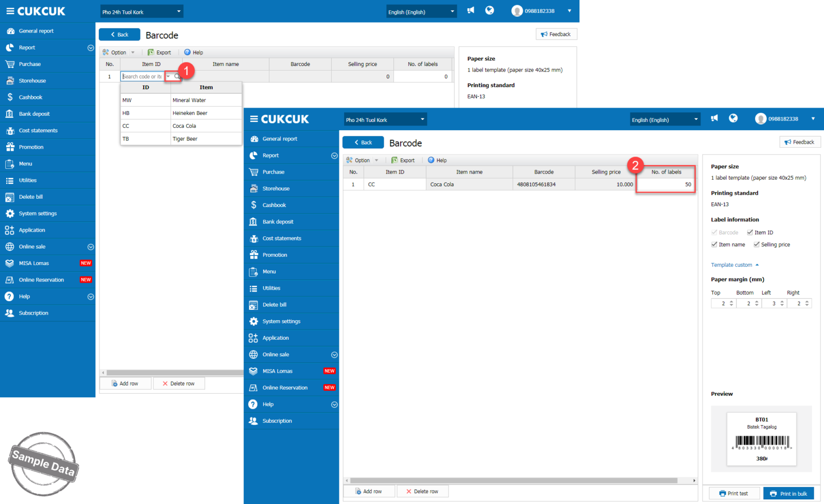The image size is (824, 504).
Task: Increase the Top paper margin value
Action: coord(731,302)
